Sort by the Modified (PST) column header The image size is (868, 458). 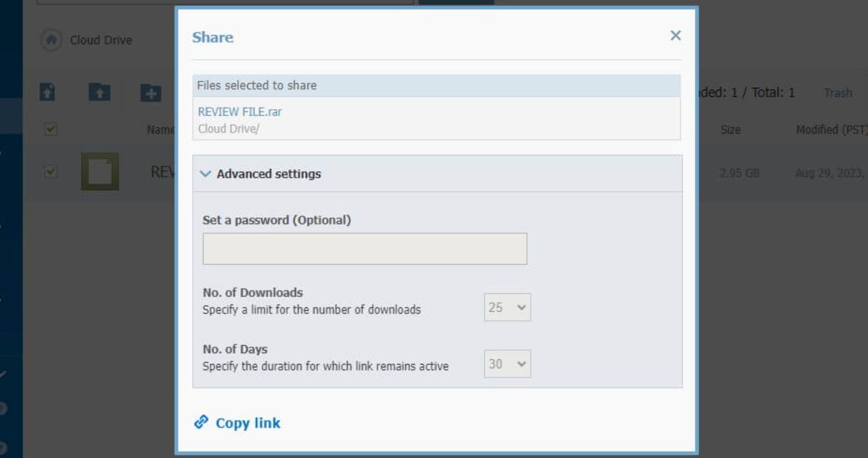pyautogui.click(x=831, y=130)
